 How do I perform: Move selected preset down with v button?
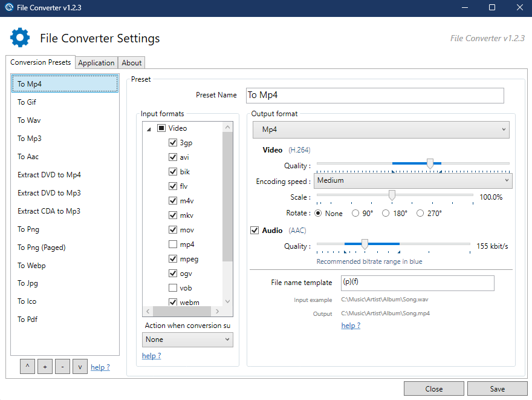click(x=80, y=366)
